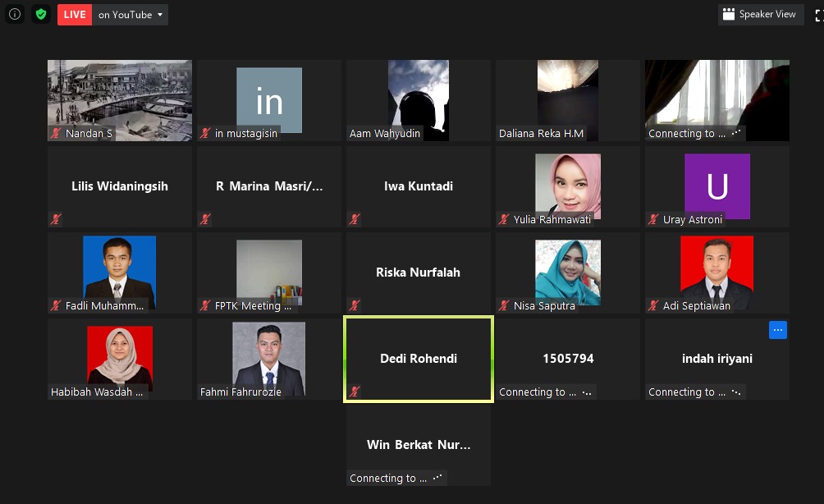Switch to Speaker View
Image resolution: width=824 pixels, height=504 pixels.
click(761, 14)
